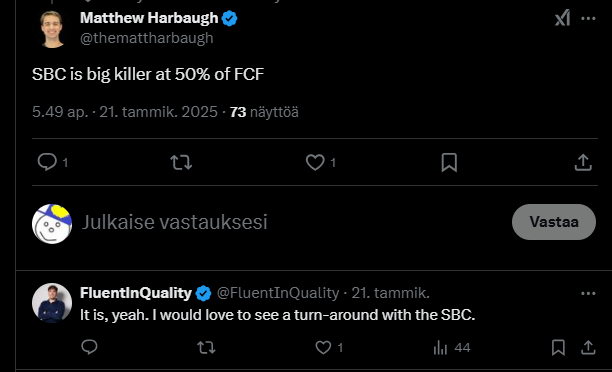The width and height of the screenshot is (612, 372).
Task: Open Matthew Harbaugh's profile picture
Action: coord(52,28)
